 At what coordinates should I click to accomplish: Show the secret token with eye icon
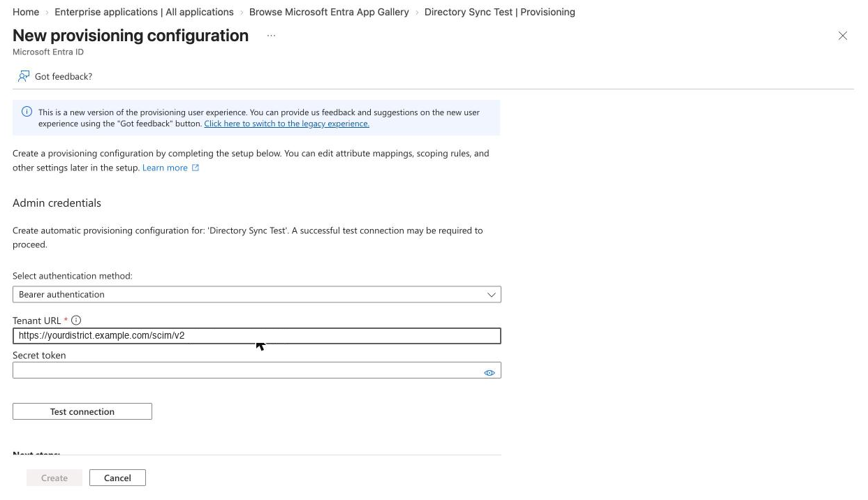coord(490,373)
